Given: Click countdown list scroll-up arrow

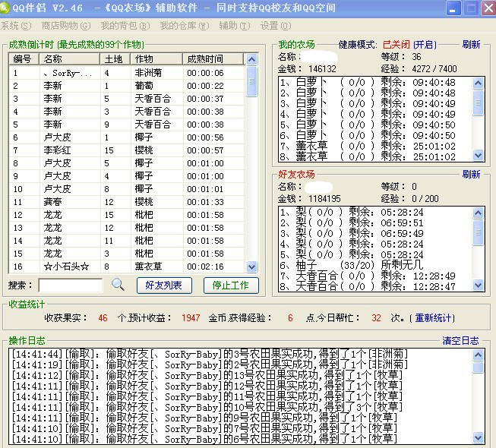Looking at the screenshot, I should [251, 59].
